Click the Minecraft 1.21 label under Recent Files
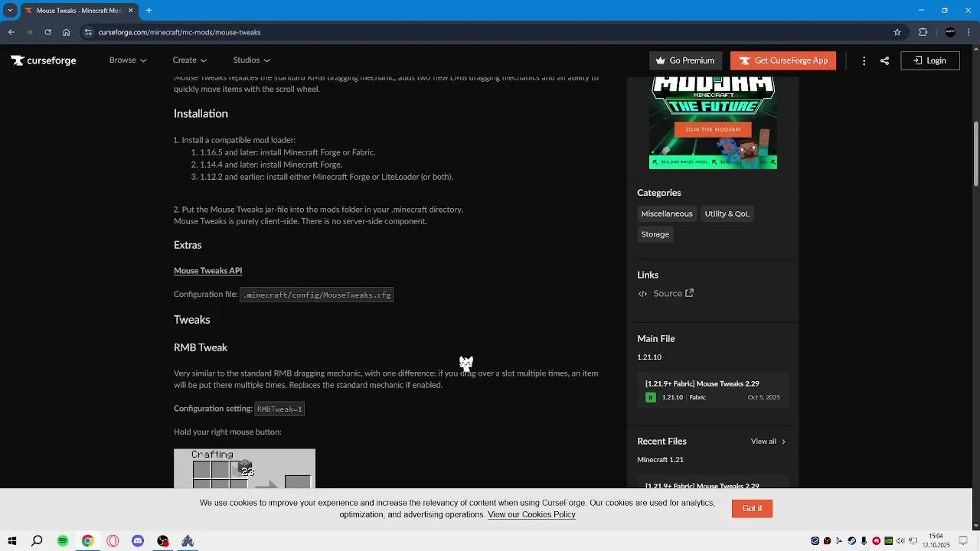This screenshot has height=551, width=980. click(x=660, y=460)
